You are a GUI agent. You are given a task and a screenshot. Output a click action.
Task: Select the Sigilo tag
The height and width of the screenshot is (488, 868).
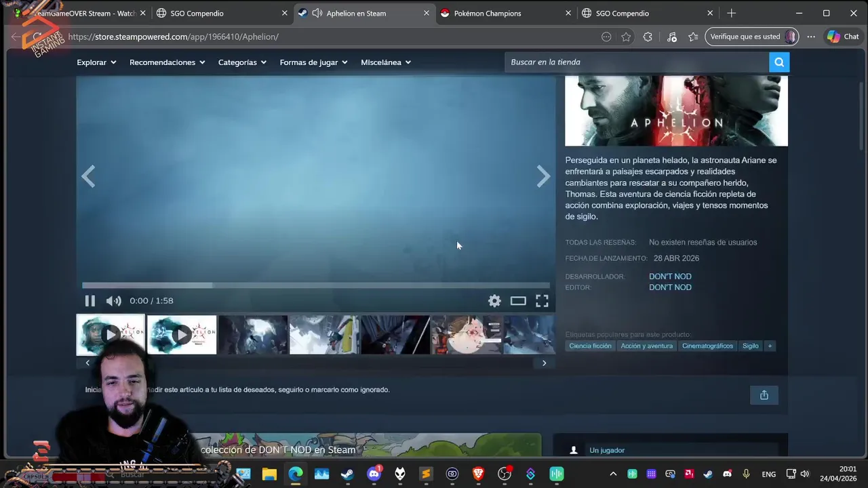point(750,346)
